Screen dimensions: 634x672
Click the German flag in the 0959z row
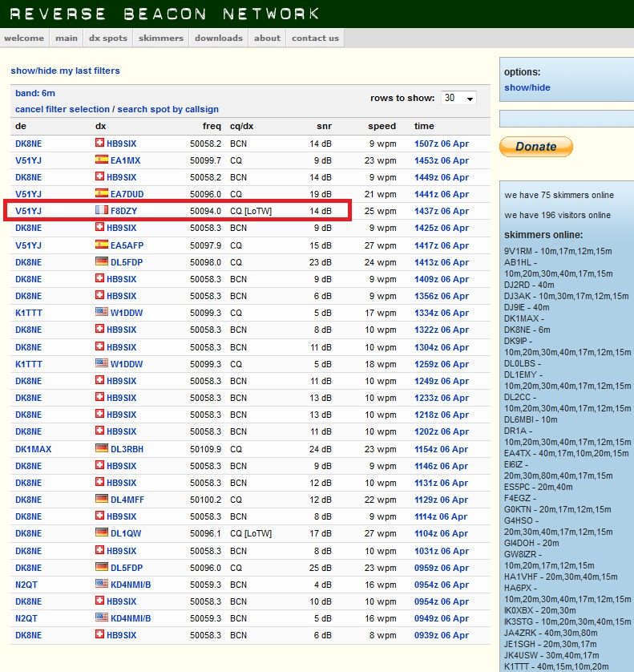coord(102,567)
